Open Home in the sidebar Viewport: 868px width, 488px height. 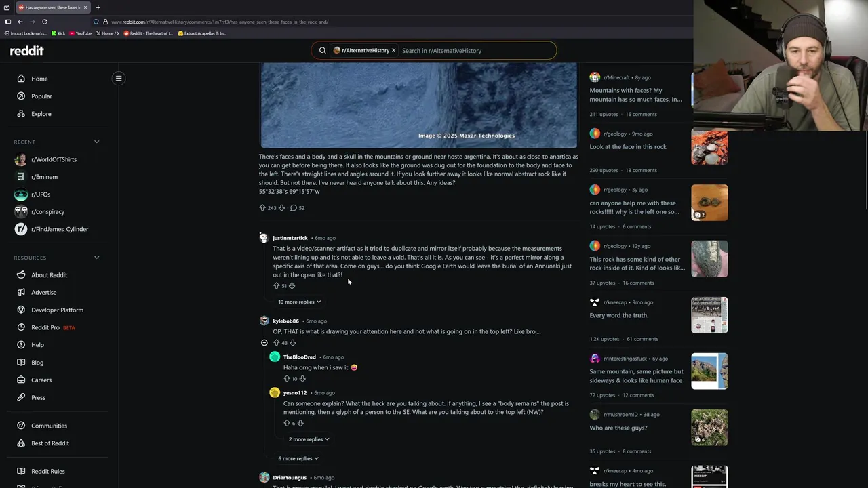pos(39,79)
